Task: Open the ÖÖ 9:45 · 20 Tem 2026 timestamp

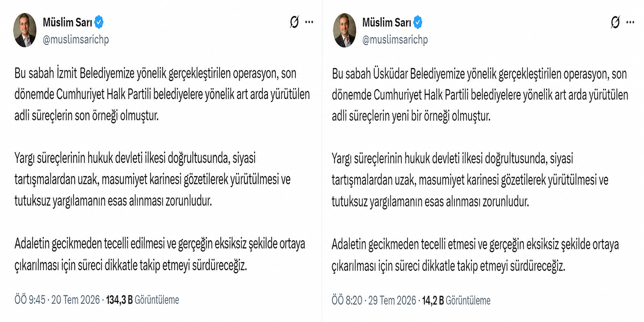Action: tap(57, 300)
